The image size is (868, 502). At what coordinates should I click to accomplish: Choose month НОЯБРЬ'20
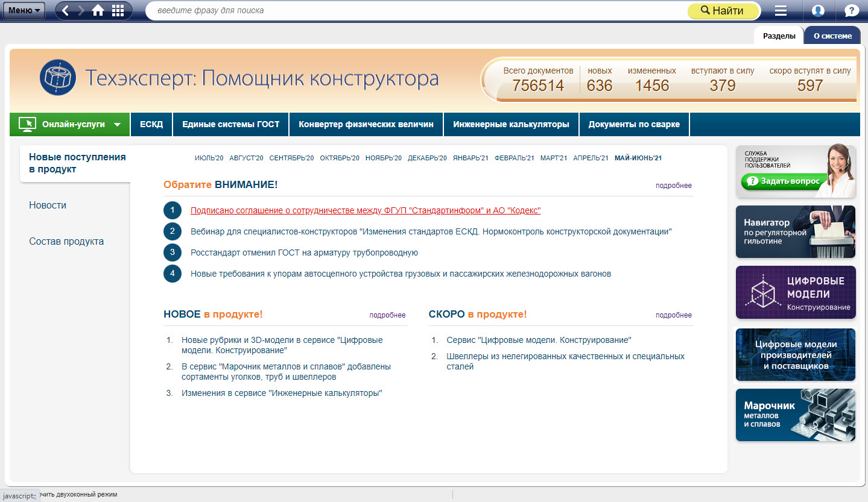pyautogui.click(x=384, y=158)
